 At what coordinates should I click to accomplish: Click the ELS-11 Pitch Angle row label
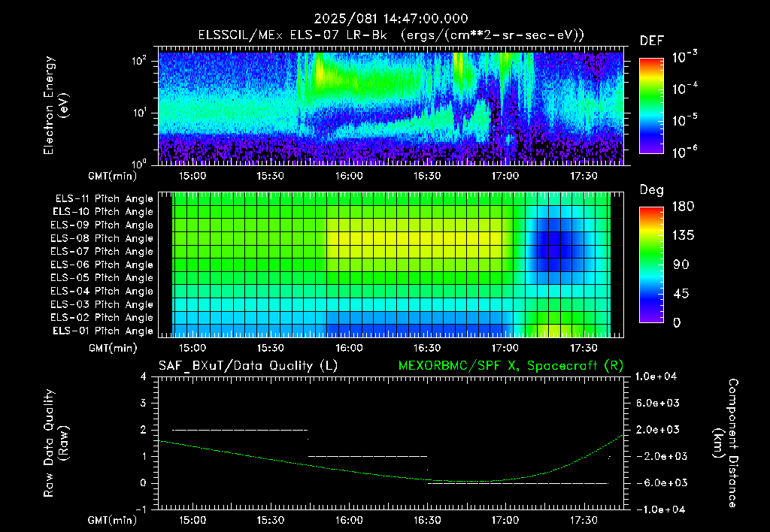tap(104, 199)
